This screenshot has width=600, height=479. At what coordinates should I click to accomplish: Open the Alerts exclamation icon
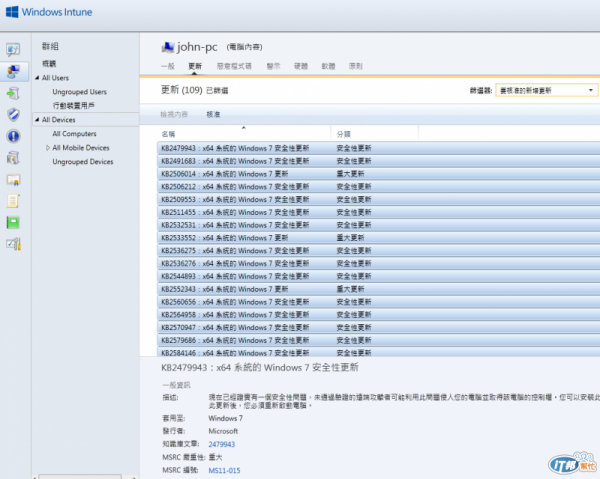(x=13, y=136)
